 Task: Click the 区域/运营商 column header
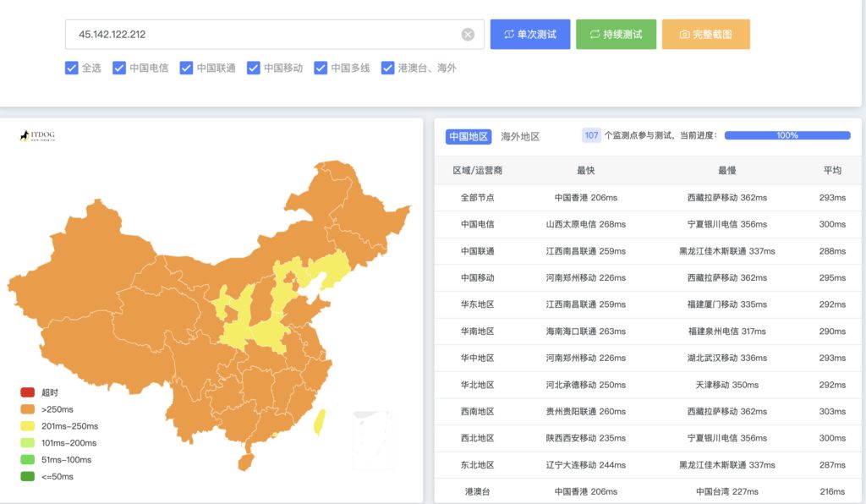477,171
